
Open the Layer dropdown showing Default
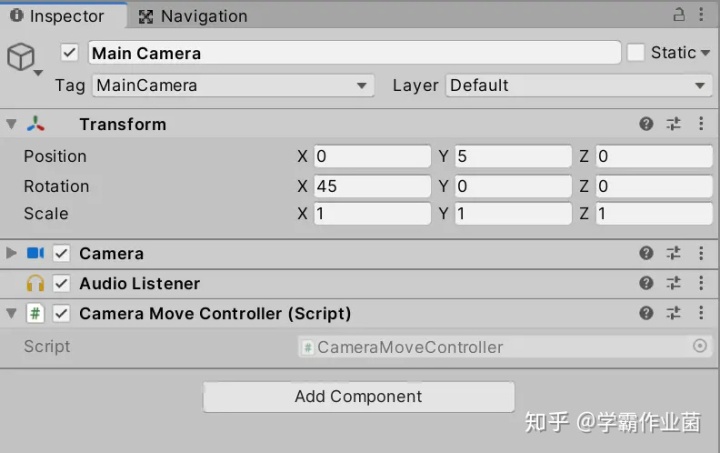(578, 85)
